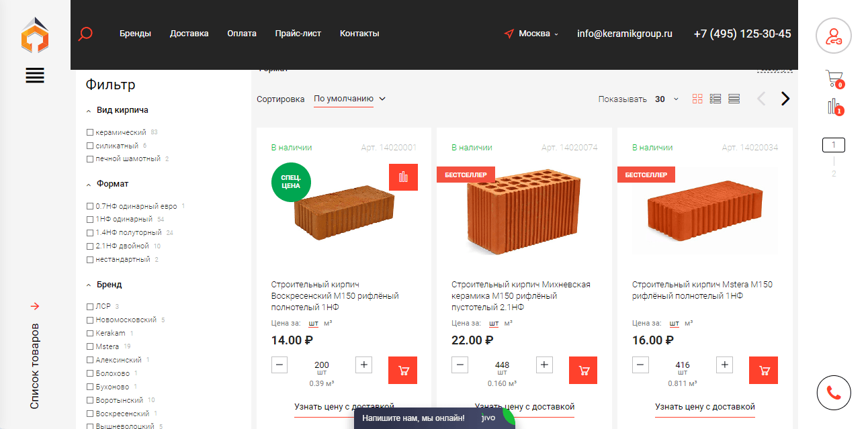Open the shopping cart icon
This screenshot has width=868, height=429.
coord(834,78)
